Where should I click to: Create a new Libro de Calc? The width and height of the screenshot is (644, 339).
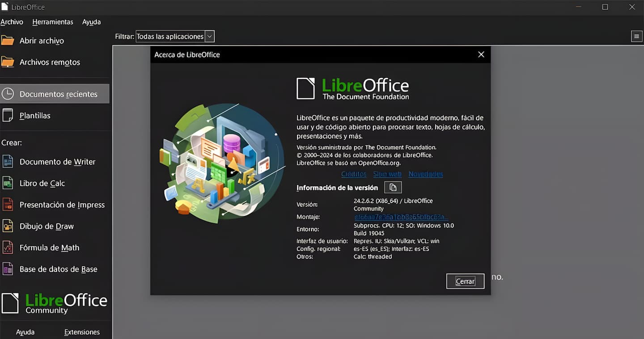point(42,183)
